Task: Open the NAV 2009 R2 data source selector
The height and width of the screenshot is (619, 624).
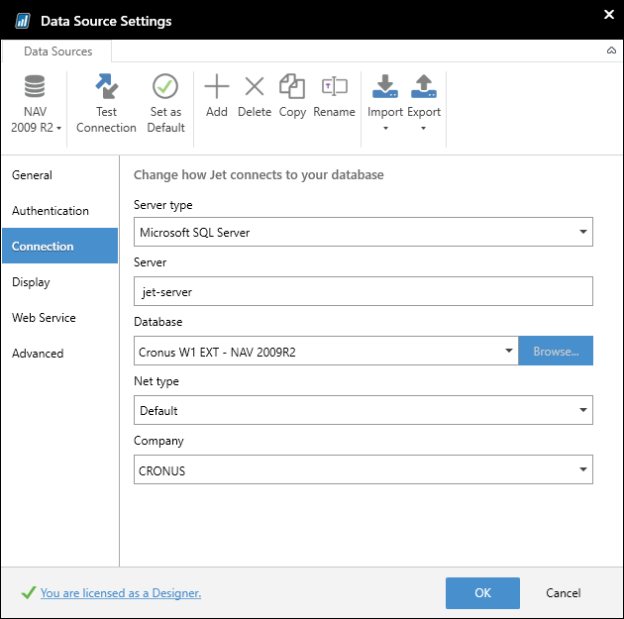Action: click(x=35, y=104)
